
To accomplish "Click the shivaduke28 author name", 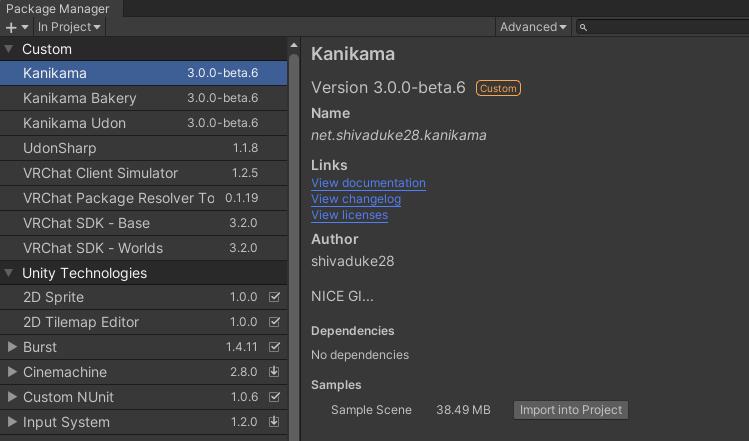I will coord(353,261).
